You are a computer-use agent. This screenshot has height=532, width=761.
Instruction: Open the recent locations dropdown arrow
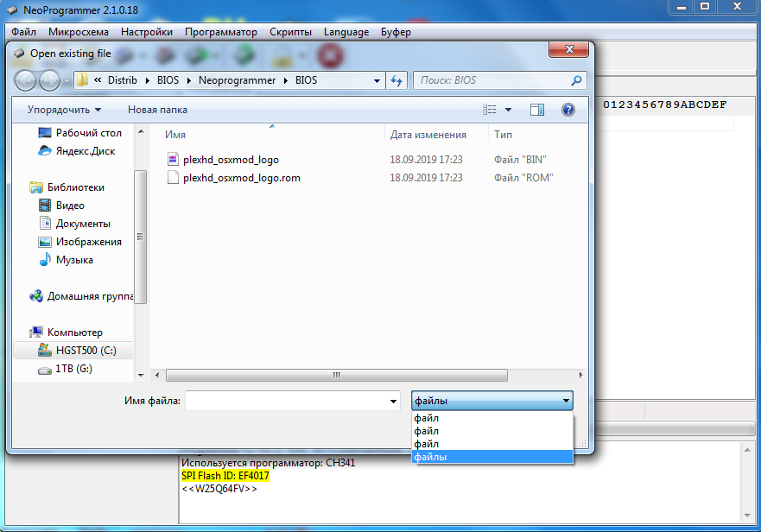pyautogui.click(x=67, y=81)
